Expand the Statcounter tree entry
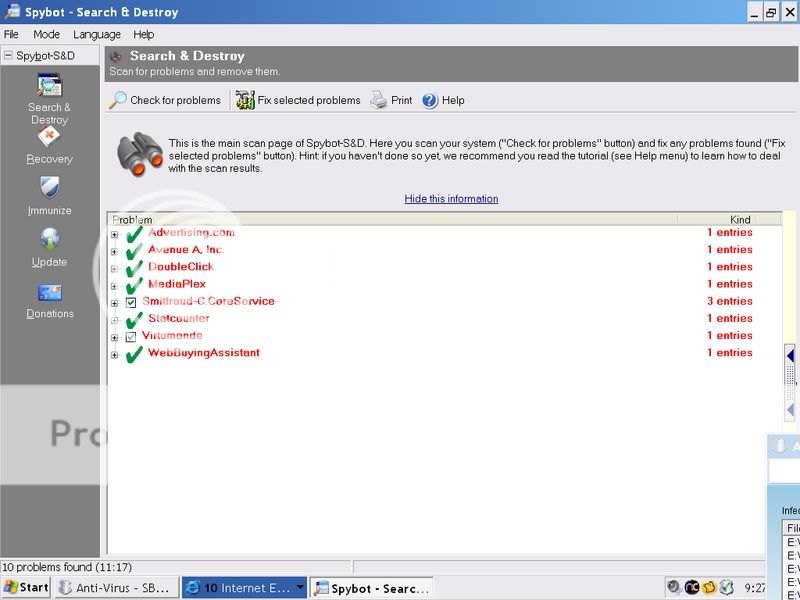Screen dimensions: 800x600 click(x=114, y=320)
